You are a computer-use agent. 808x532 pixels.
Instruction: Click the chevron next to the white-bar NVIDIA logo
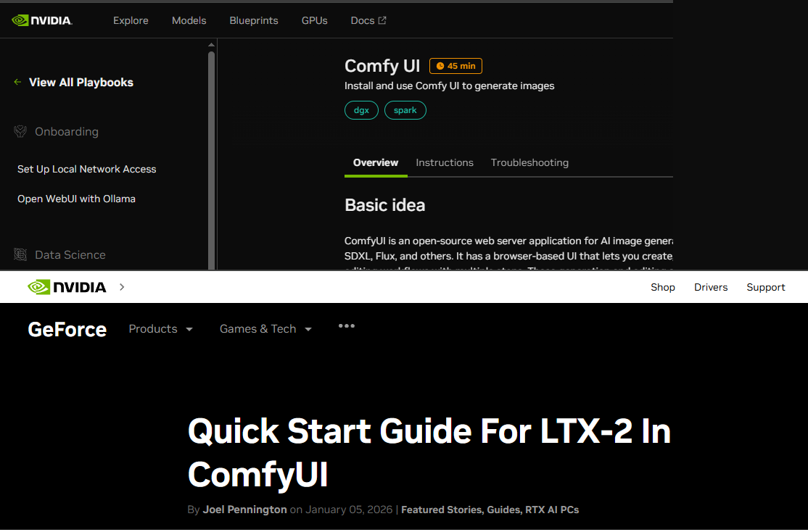pos(122,287)
